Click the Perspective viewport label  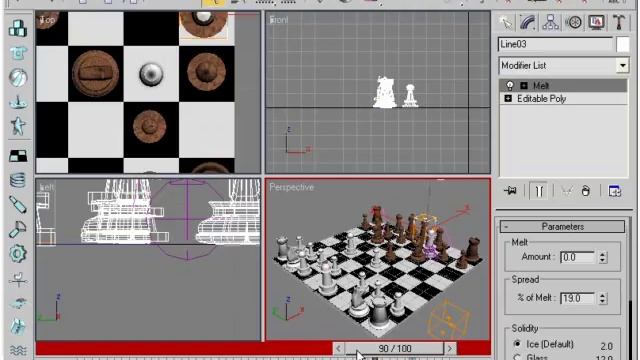[x=291, y=187]
